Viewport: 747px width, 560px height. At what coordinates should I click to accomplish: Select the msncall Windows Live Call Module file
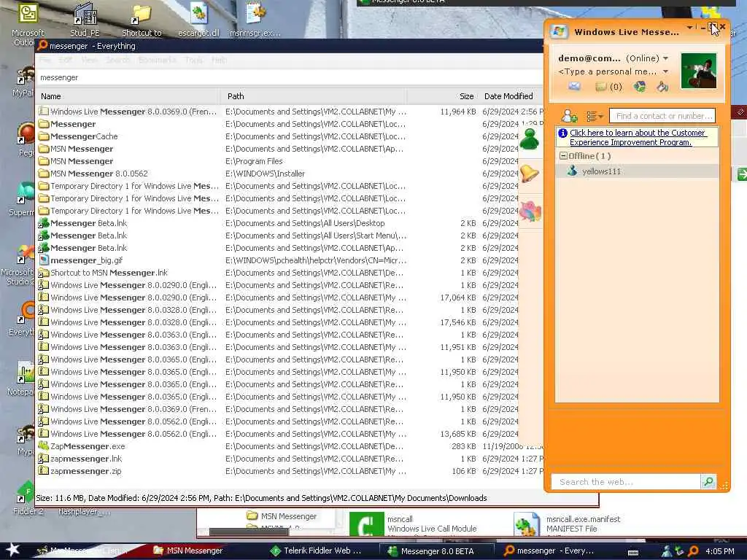[x=414, y=524]
